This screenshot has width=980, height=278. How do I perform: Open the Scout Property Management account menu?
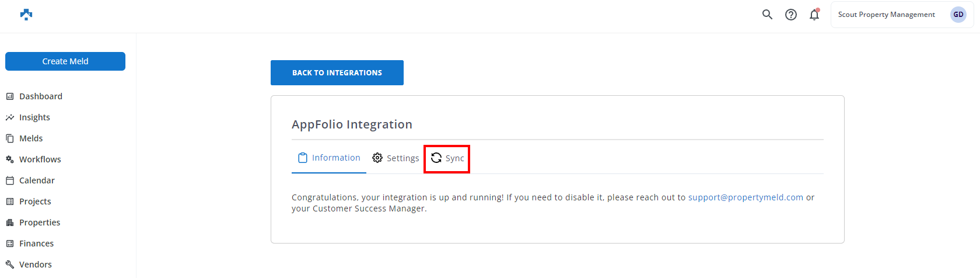[886, 15]
